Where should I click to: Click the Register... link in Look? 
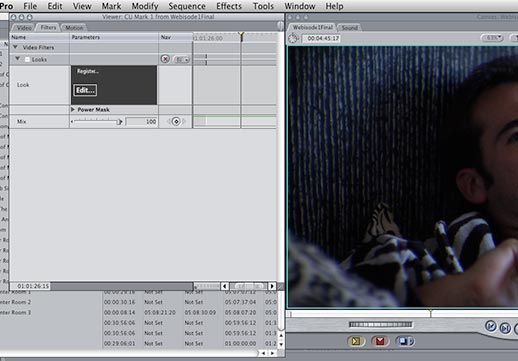[x=88, y=71]
